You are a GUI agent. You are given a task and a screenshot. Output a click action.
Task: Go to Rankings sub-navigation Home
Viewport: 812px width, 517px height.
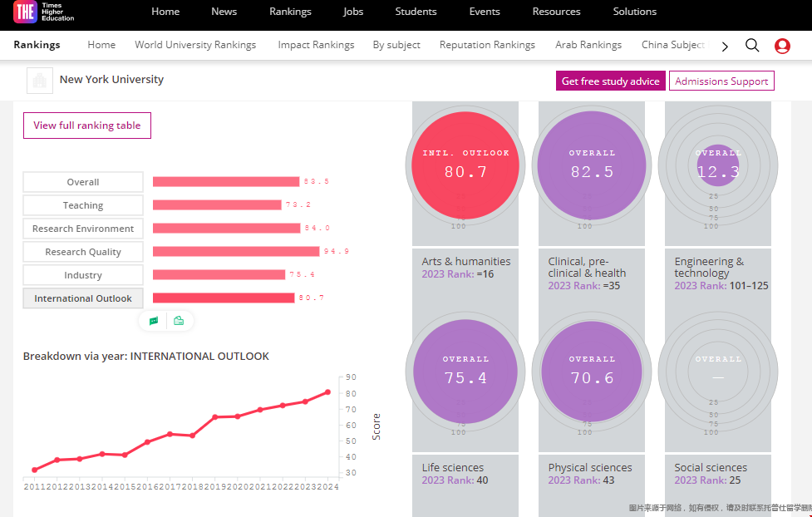(101, 45)
